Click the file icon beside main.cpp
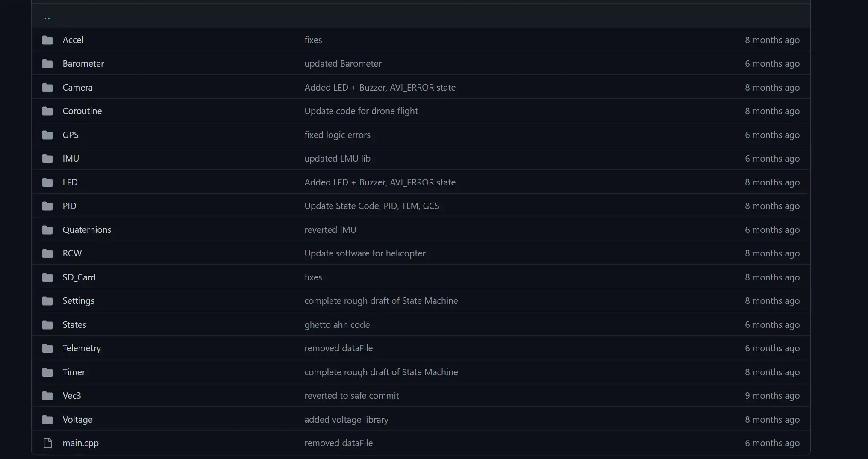The width and height of the screenshot is (868, 459). [x=47, y=443]
